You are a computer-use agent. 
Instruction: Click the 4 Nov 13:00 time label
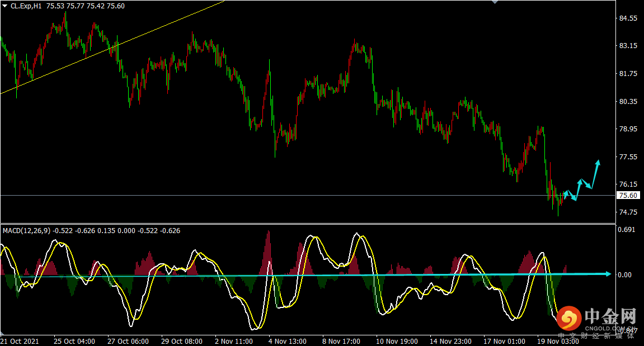click(x=288, y=340)
